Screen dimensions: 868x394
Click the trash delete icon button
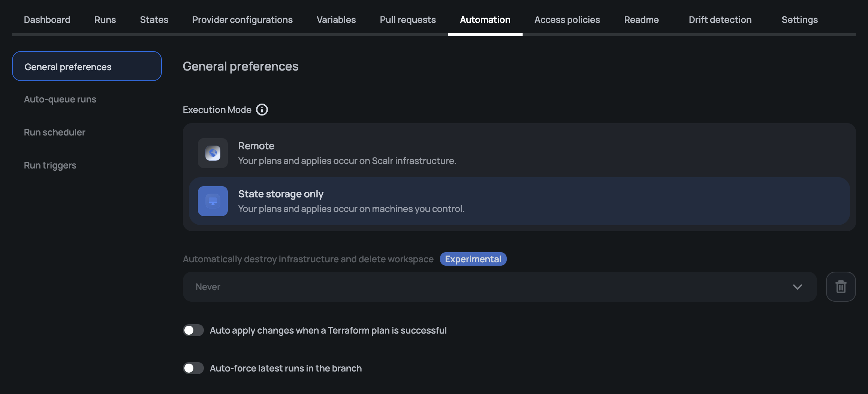[841, 287]
